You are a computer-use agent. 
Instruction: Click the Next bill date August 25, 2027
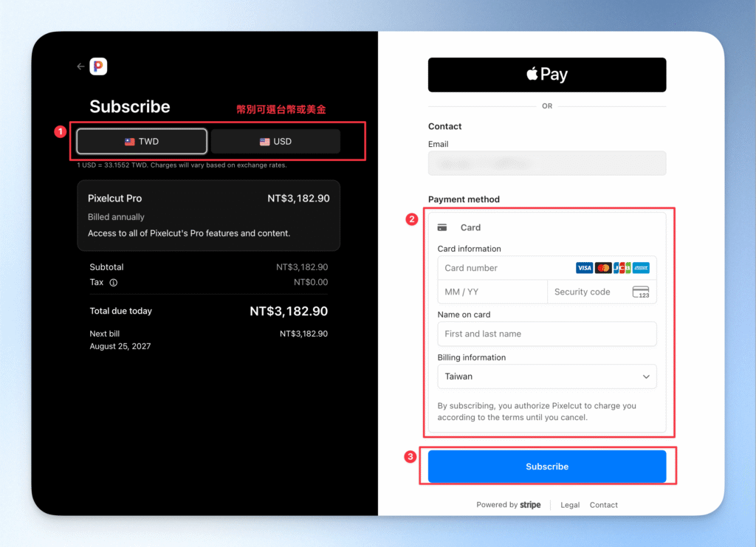pos(120,346)
